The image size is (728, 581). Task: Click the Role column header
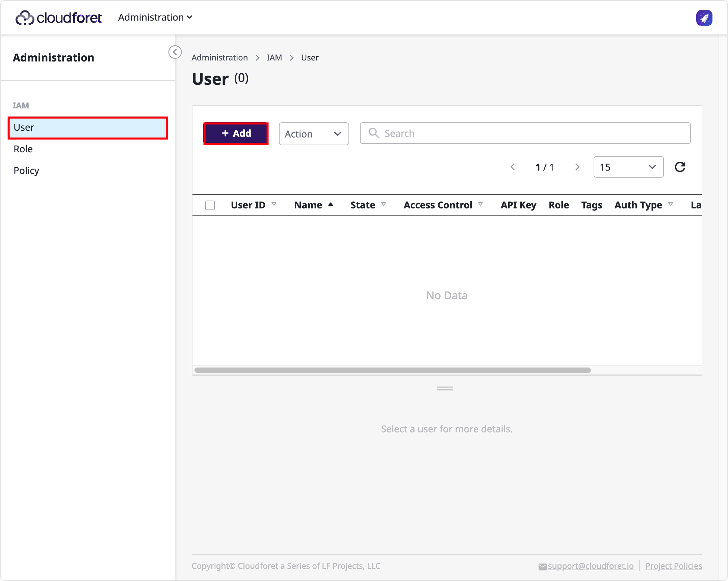pos(559,205)
